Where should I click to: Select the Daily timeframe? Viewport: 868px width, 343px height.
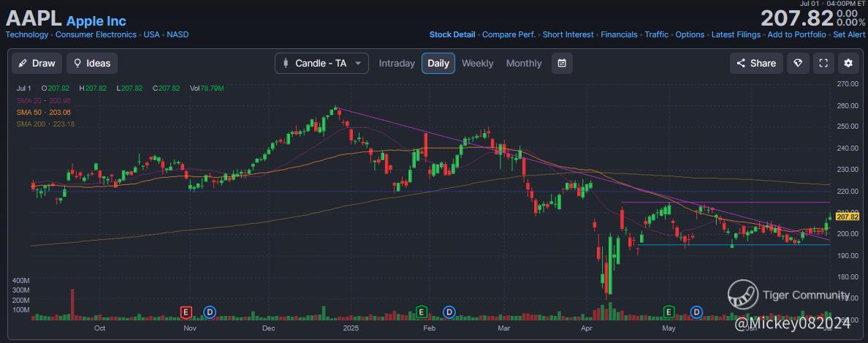(438, 63)
